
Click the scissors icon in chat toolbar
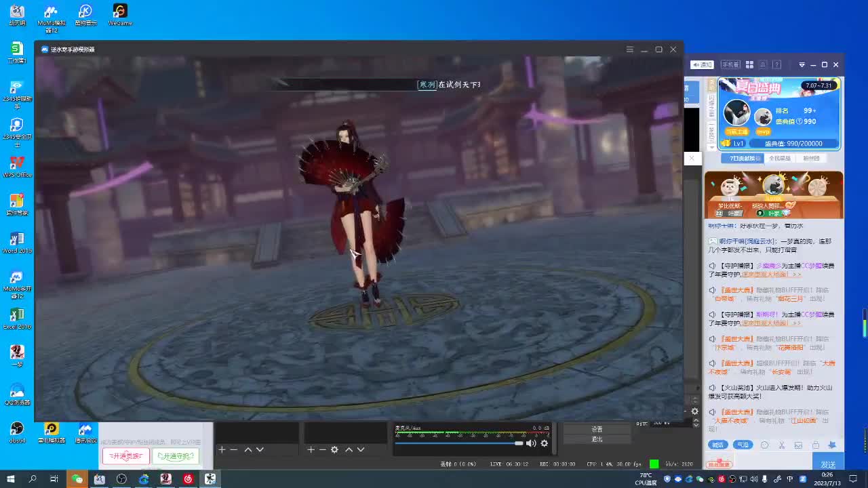coord(781,445)
